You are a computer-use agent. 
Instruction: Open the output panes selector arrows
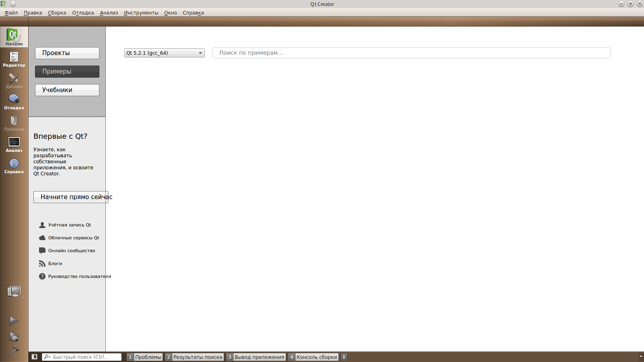tap(344, 357)
